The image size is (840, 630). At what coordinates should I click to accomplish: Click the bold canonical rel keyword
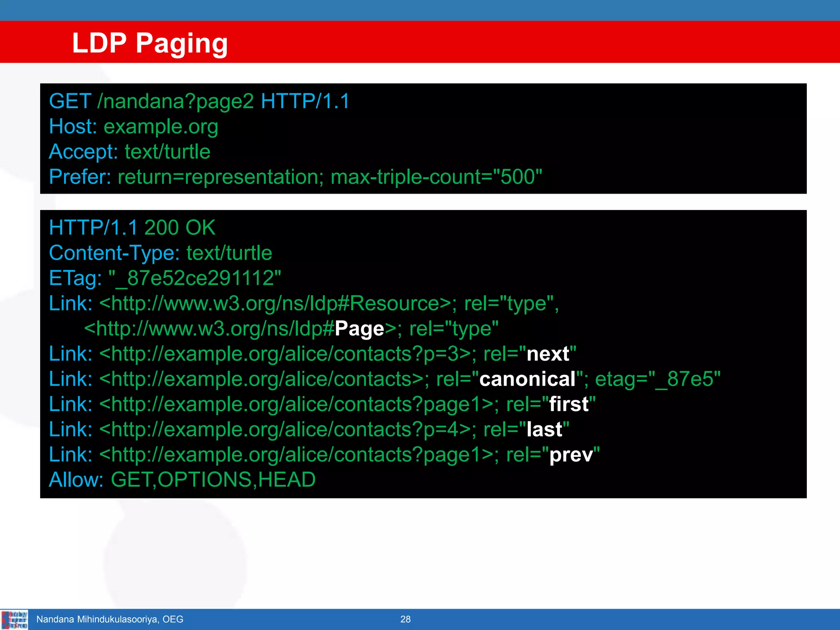(527, 379)
